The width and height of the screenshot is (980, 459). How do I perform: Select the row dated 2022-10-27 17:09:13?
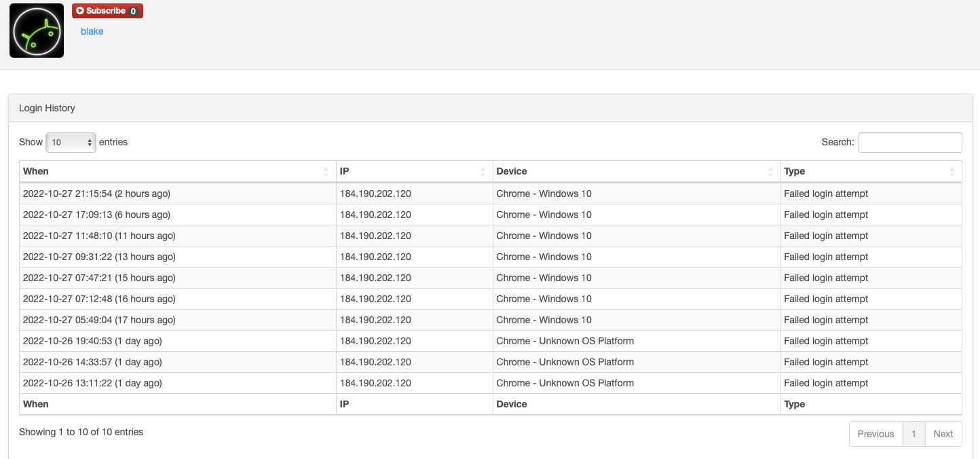[490, 215]
